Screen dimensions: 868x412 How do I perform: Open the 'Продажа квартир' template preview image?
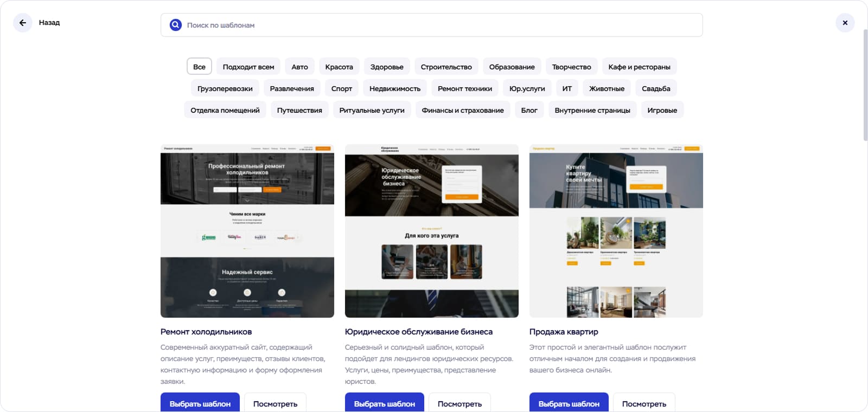616,231
